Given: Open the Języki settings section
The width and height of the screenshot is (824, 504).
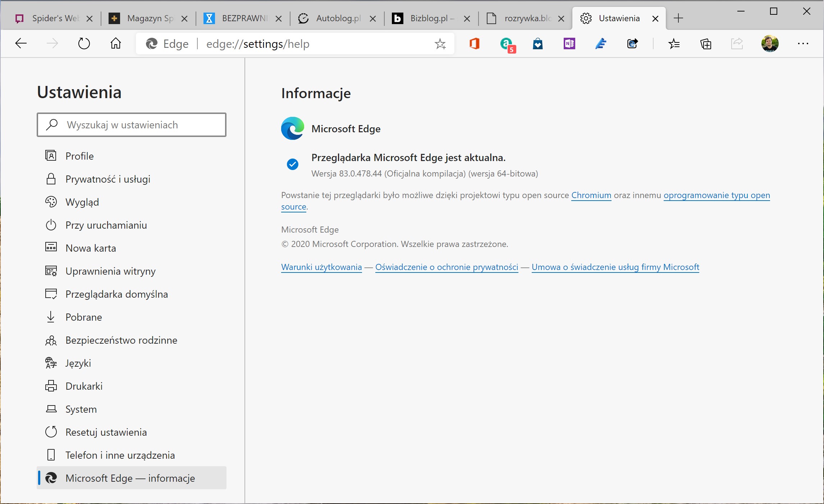Looking at the screenshot, I should coord(132,363).
